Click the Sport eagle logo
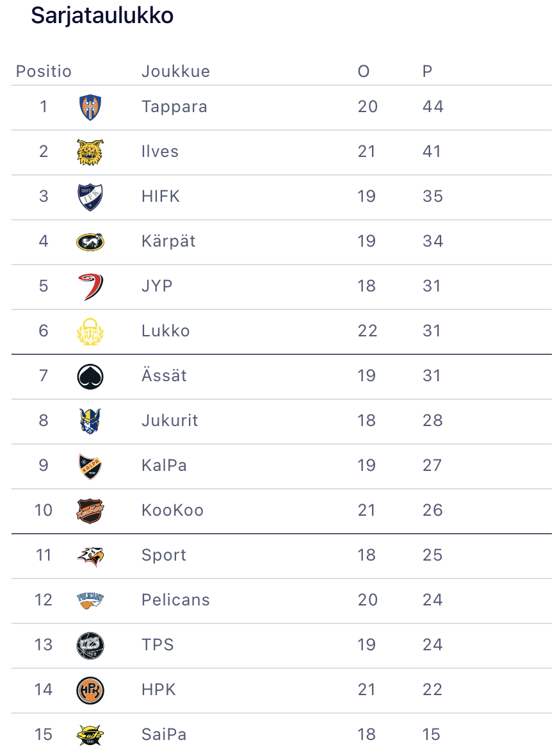 click(x=90, y=555)
